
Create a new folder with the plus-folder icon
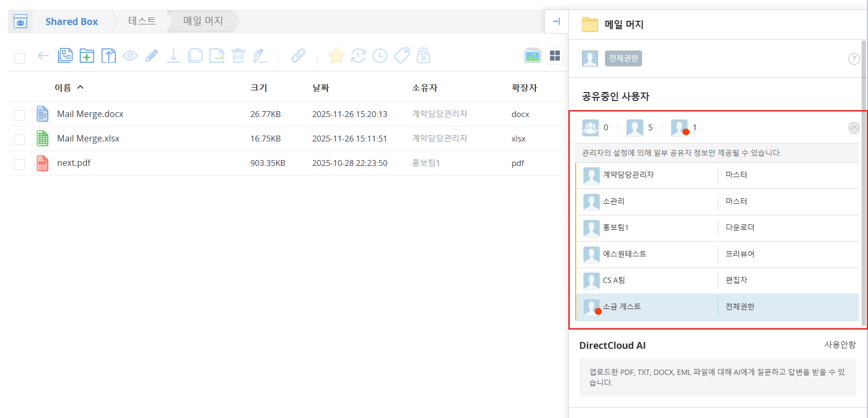[87, 56]
